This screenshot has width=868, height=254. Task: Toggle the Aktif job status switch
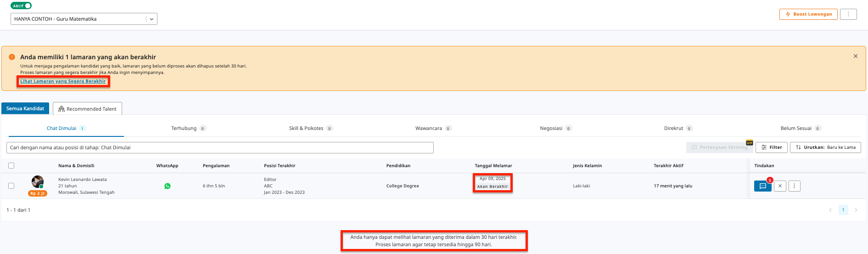21,6
